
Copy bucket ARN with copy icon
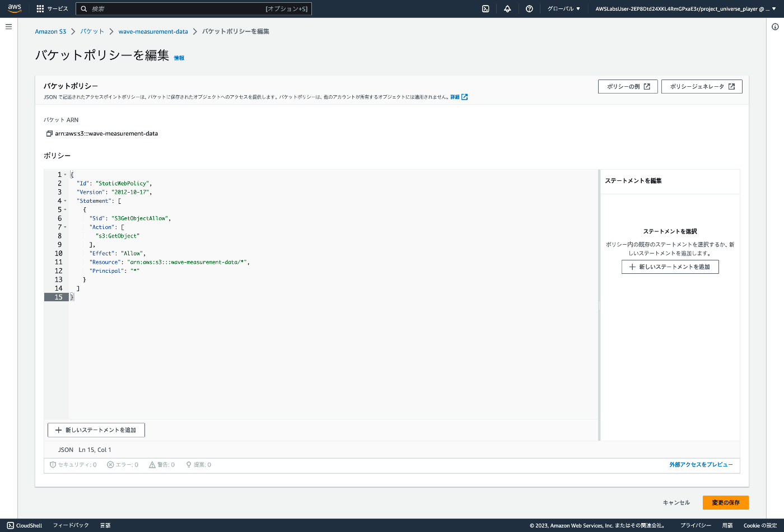tap(49, 133)
